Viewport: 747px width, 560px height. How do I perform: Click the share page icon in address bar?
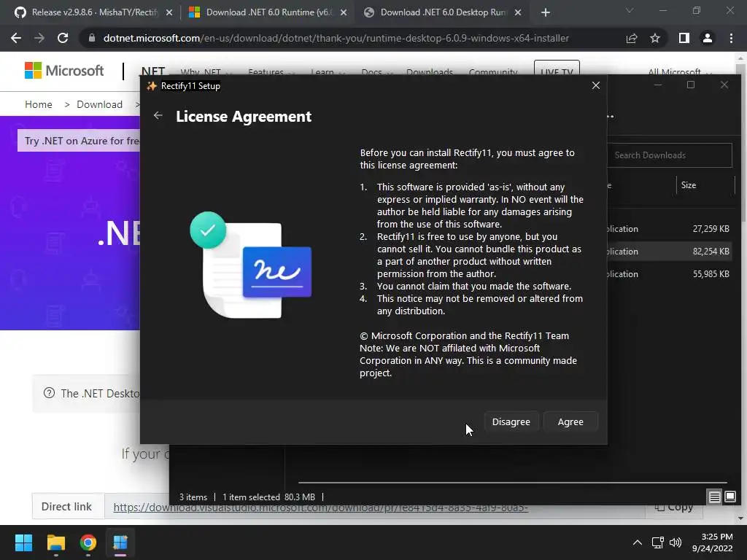[x=632, y=38]
